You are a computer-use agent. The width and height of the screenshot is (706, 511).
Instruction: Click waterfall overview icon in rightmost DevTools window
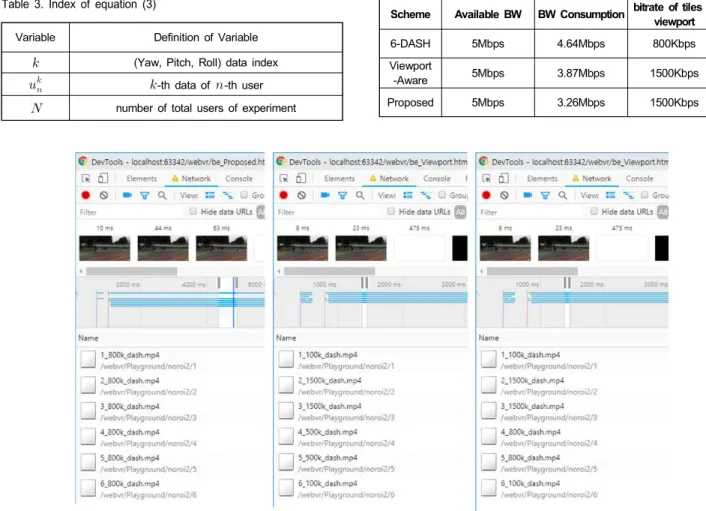629,195
